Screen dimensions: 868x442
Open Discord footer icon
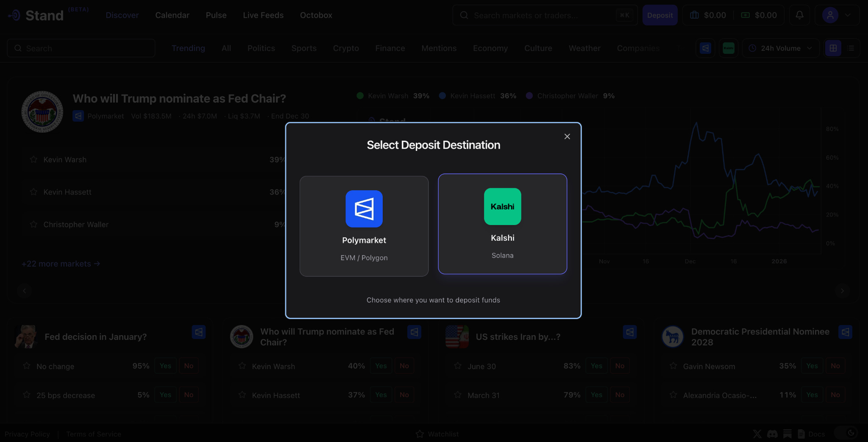coord(772,434)
